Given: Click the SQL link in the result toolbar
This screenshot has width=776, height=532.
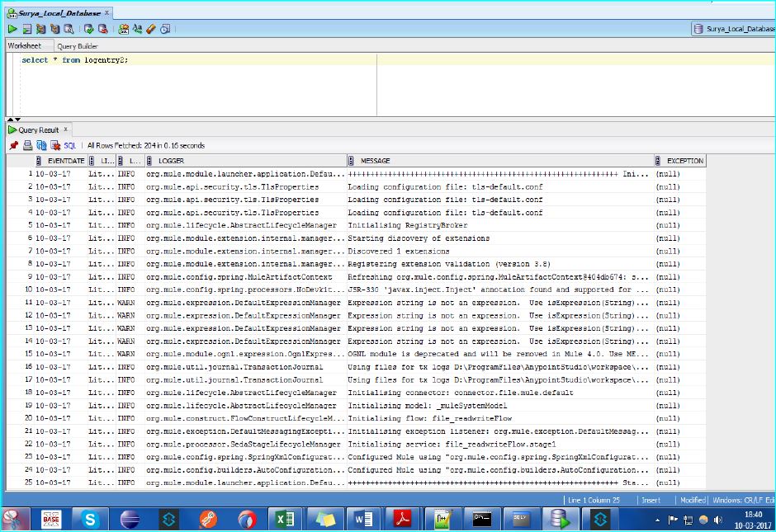Looking at the screenshot, I should tap(70, 145).
